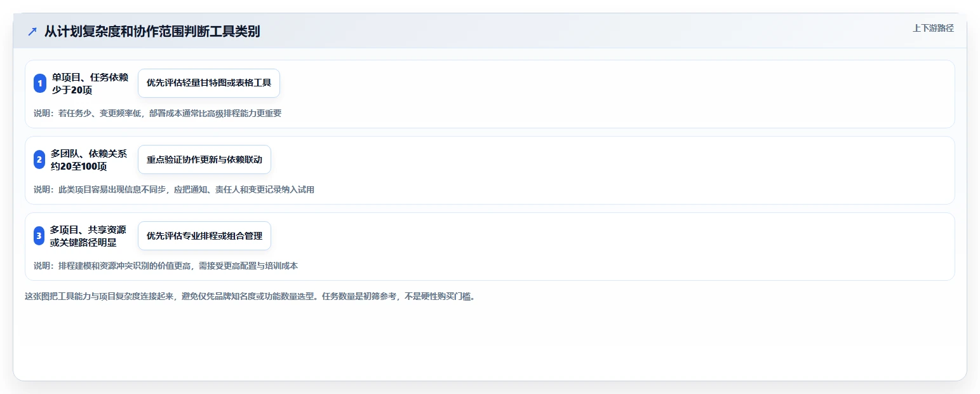The height and width of the screenshot is (394, 980).
Task: Click the arrow icon beside the card title
Action: coord(32,32)
